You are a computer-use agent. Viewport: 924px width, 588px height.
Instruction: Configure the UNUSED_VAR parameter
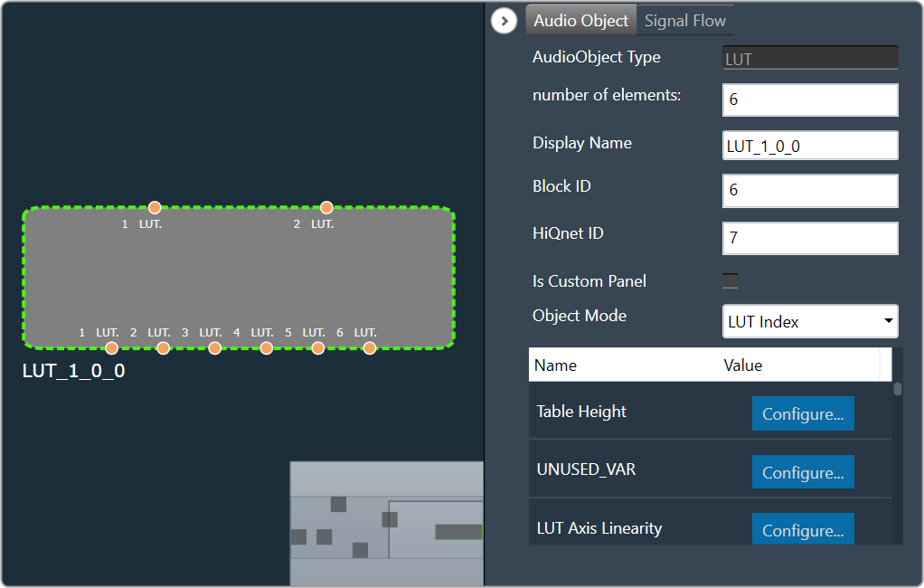click(803, 472)
